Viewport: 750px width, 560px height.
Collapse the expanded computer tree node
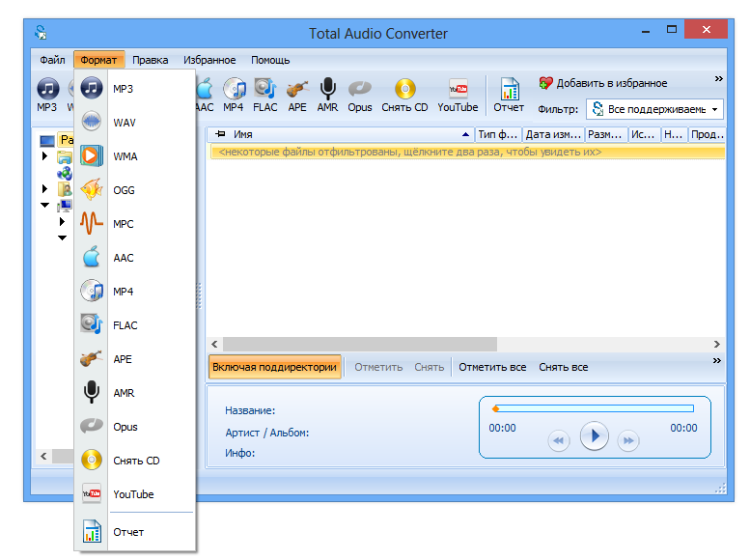45,206
